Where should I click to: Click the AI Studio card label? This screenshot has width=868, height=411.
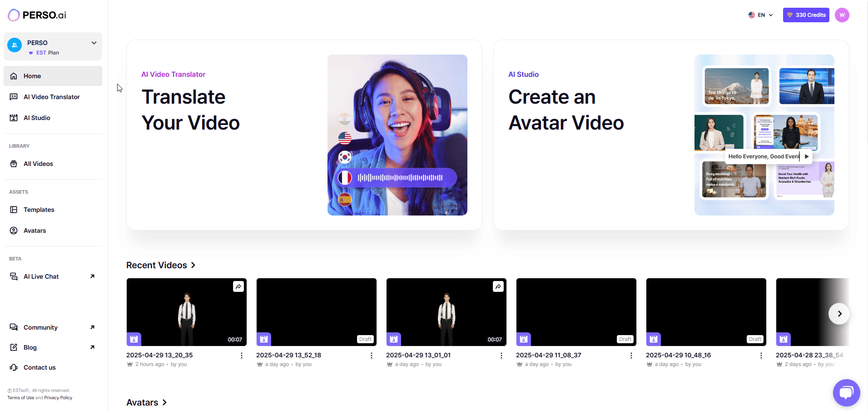coord(524,75)
